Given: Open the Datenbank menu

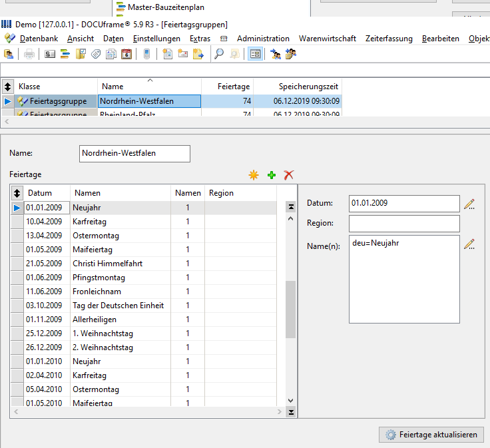Looking at the screenshot, I should [x=39, y=39].
